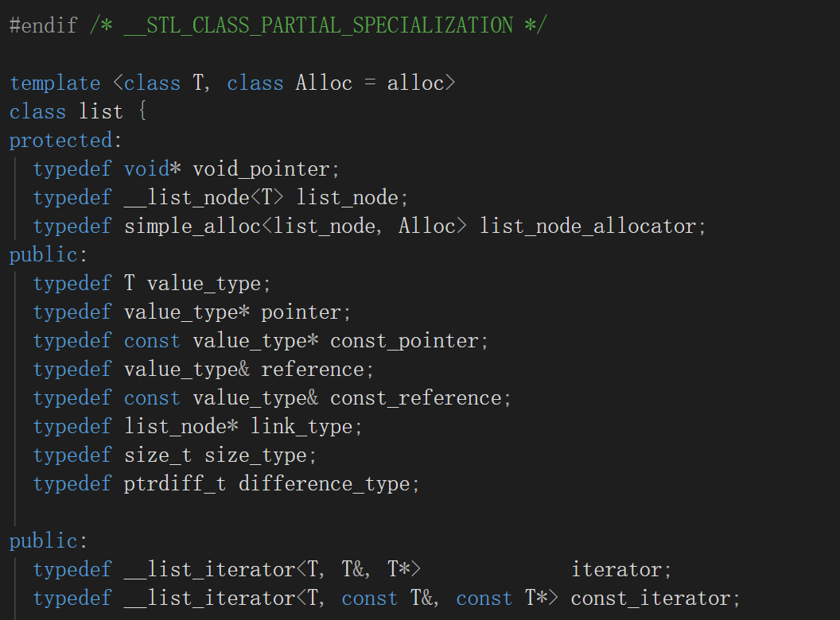Click link_type in list_node* typedef
This screenshot has height=620, width=840.
point(301,427)
